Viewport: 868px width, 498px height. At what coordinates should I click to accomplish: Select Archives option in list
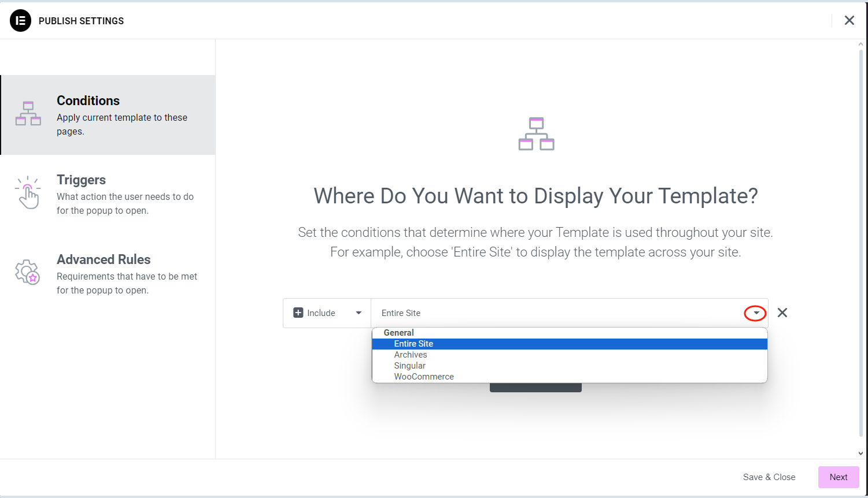[x=570, y=355]
